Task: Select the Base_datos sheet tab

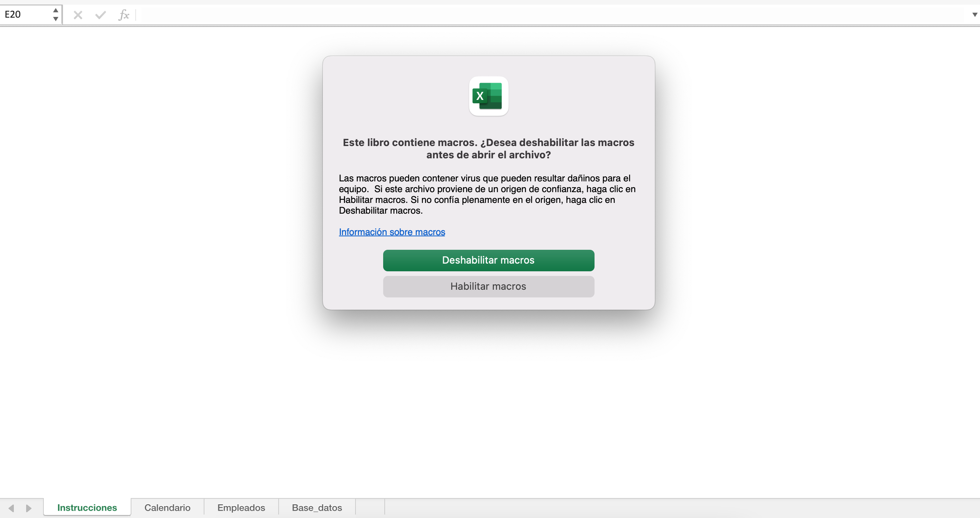Action: (317, 508)
